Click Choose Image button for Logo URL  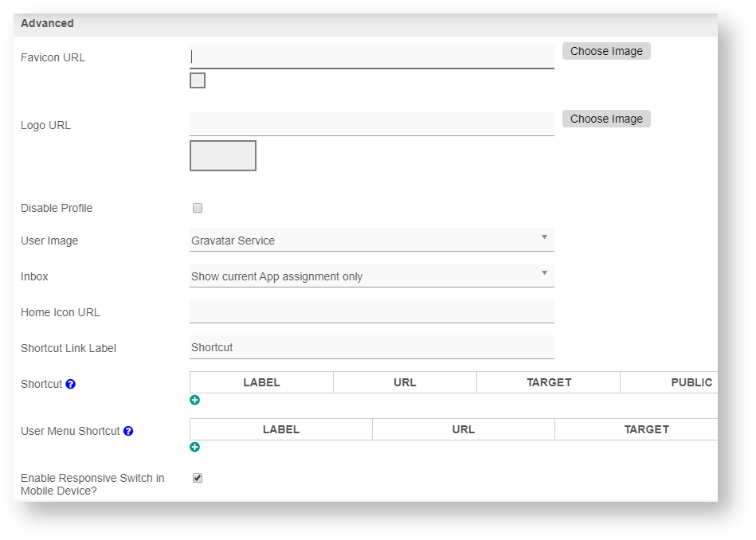point(606,119)
